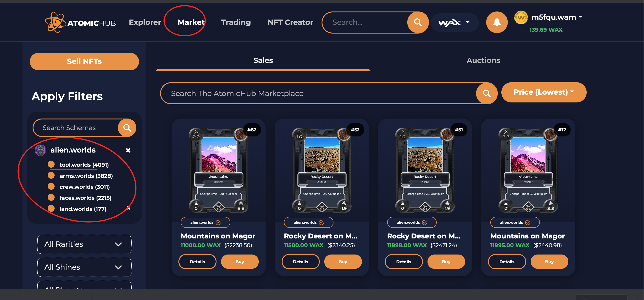Expand the All Shines dropdown
Image resolution: width=644 pixels, height=300 pixels.
pos(84,267)
